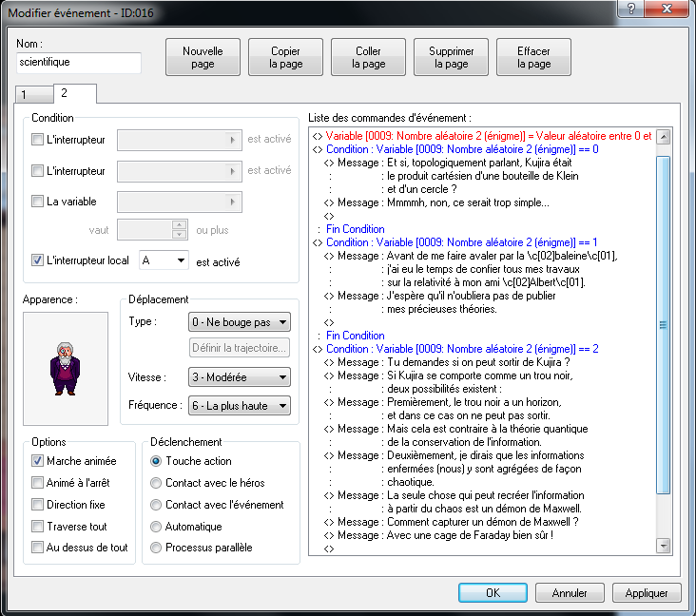
Task: Enable the second L'interrupteur condition checkbox
Action: 37,170
